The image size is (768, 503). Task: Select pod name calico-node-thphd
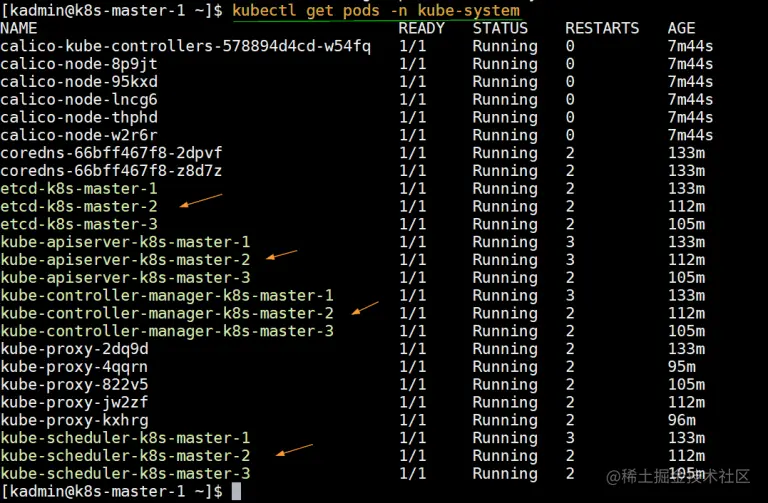[x=79, y=118]
